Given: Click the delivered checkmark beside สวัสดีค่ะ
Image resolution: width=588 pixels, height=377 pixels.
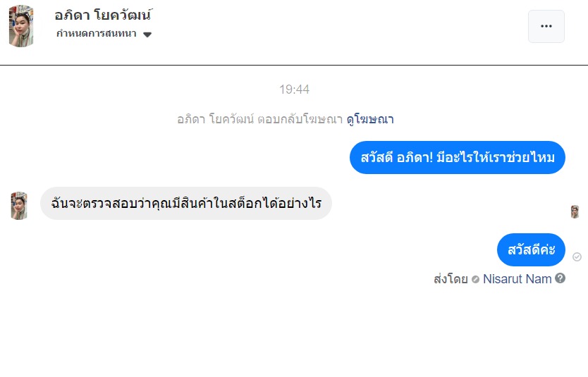Looking at the screenshot, I should [577, 257].
